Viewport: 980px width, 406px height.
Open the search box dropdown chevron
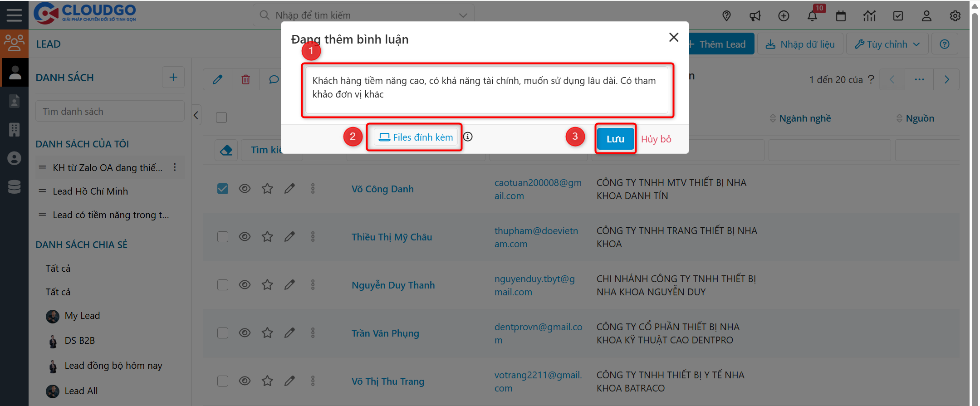tap(463, 15)
